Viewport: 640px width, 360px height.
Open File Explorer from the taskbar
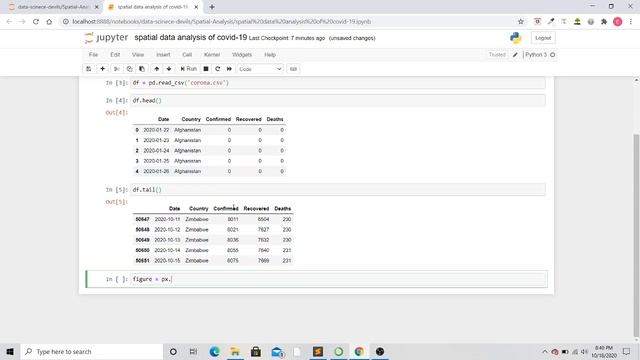[235, 351]
